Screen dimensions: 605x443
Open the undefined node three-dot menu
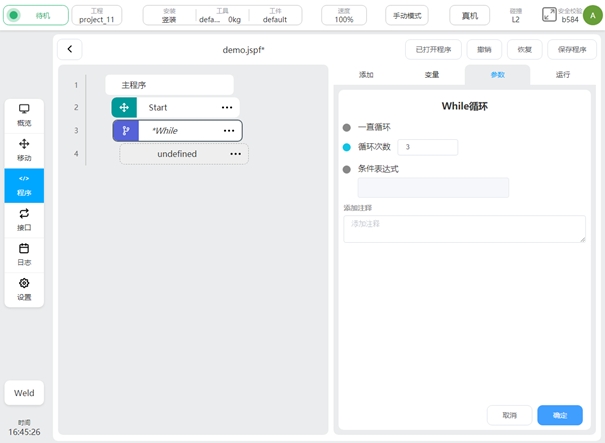(x=236, y=154)
